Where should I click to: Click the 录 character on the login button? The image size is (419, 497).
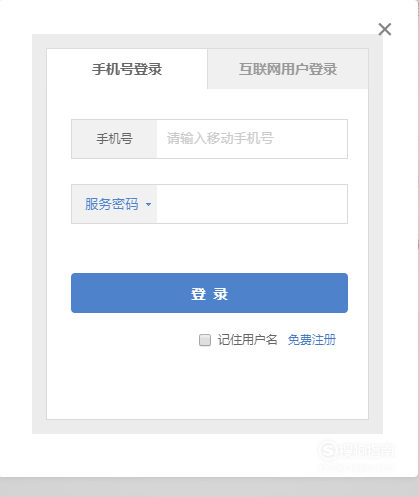tap(221, 294)
